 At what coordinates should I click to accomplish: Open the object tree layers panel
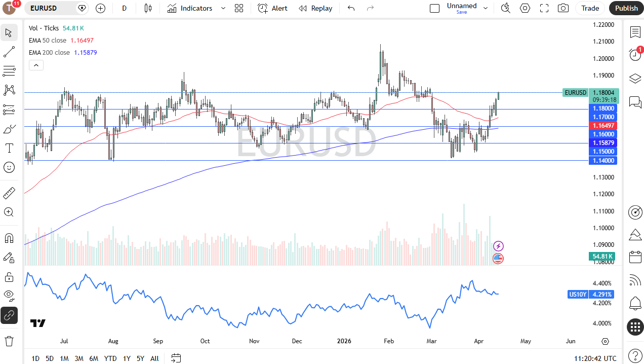635,79
